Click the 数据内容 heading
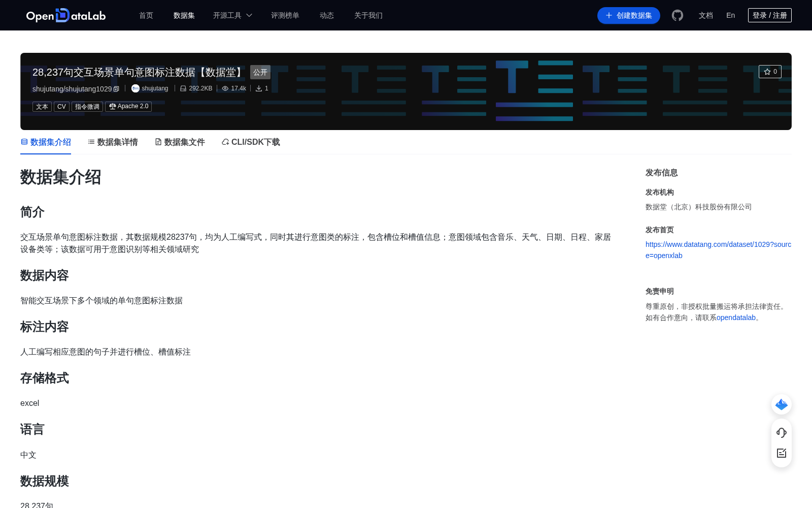Image resolution: width=812 pixels, height=508 pixels. [45, 275]
